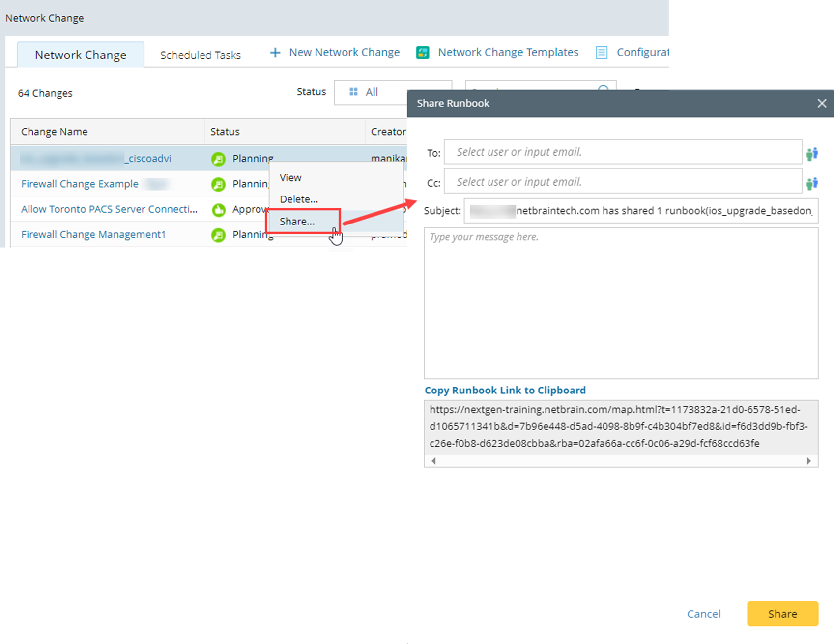Close the Share Runbook dialog

(x=821, y=103)
